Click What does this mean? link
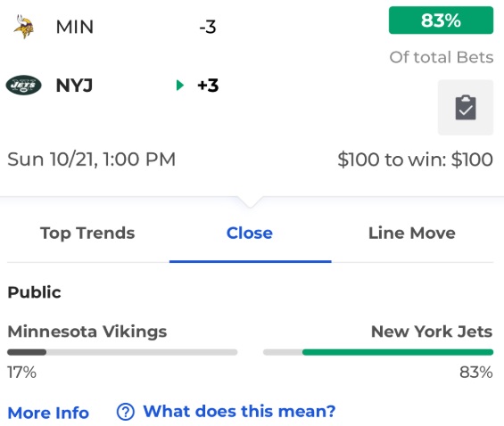Screen dimensions: 504x426 click(x=239, y=411)
